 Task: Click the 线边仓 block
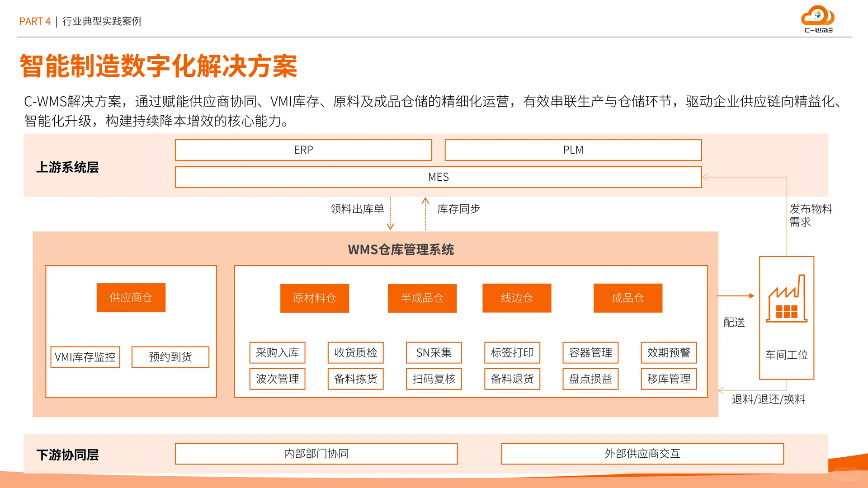[x=516, y=298]
